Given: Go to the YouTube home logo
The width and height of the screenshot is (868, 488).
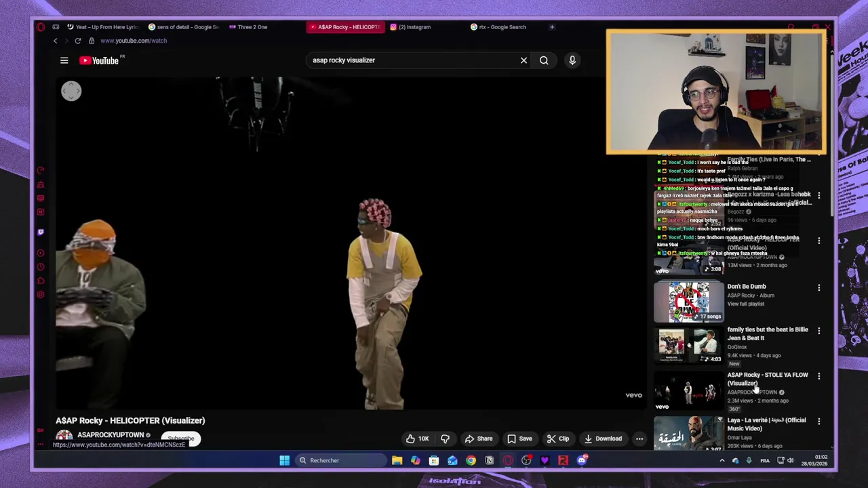Looking at the screenshot, I should [99, 60].
